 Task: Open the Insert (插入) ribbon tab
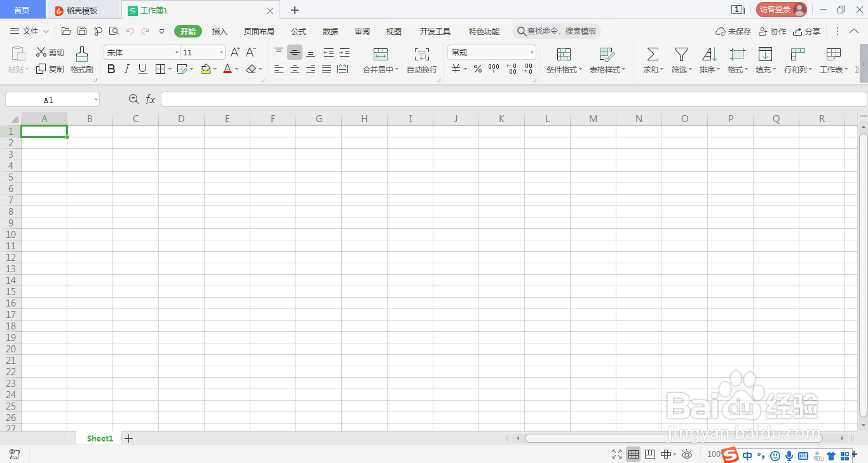pyautogui.click(x=219, y=31)
